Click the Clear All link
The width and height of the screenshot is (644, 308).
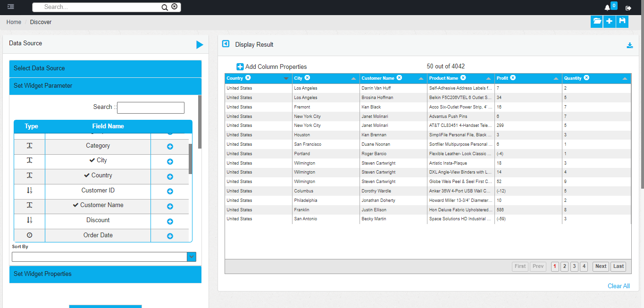(619, 286)
